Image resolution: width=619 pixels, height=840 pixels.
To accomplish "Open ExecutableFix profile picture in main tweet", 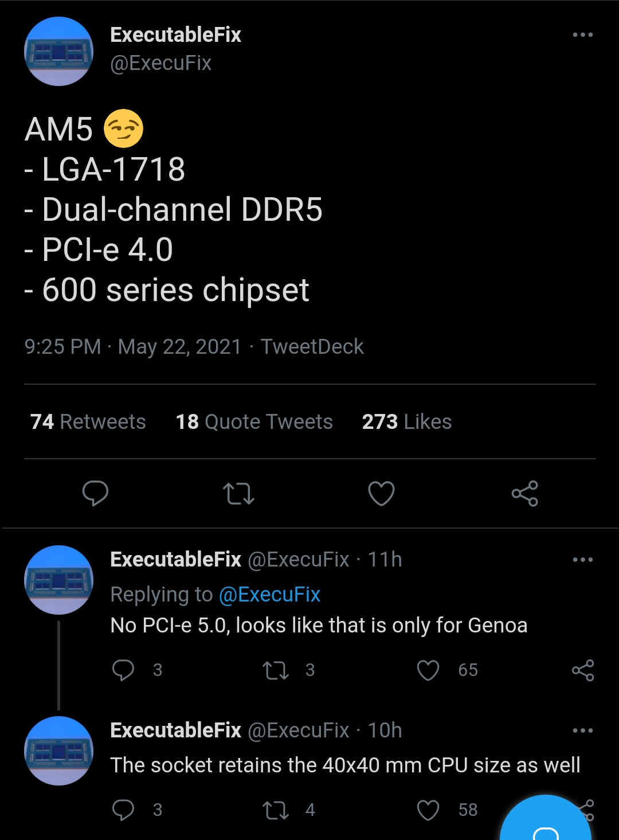I will pos(58,52).
